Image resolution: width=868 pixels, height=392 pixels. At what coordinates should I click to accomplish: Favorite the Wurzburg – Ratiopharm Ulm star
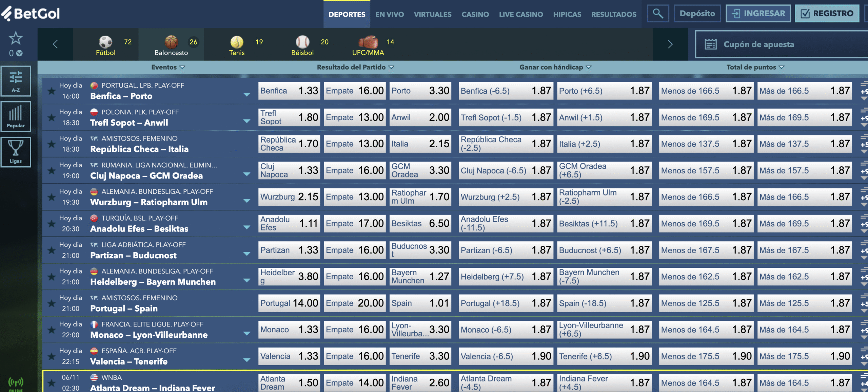point(52,197)
